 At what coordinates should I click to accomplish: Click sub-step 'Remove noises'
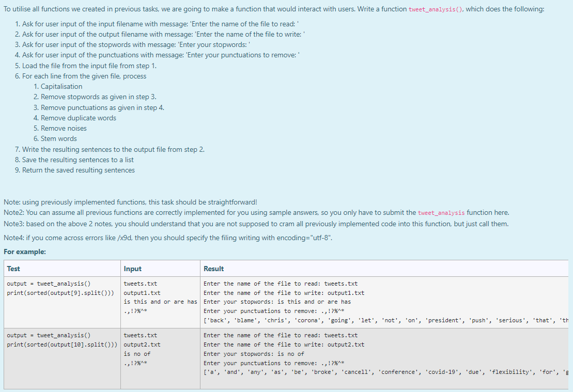tap(64, 128)
